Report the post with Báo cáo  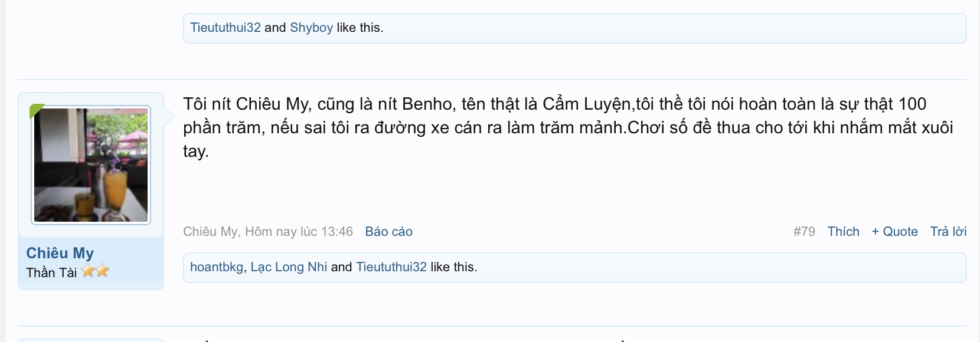[x=388, y=232]
